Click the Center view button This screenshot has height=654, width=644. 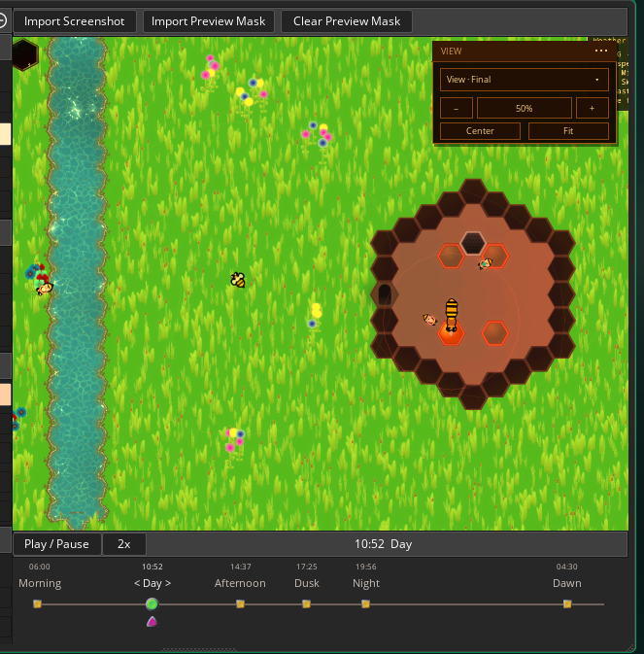point(480,131)
